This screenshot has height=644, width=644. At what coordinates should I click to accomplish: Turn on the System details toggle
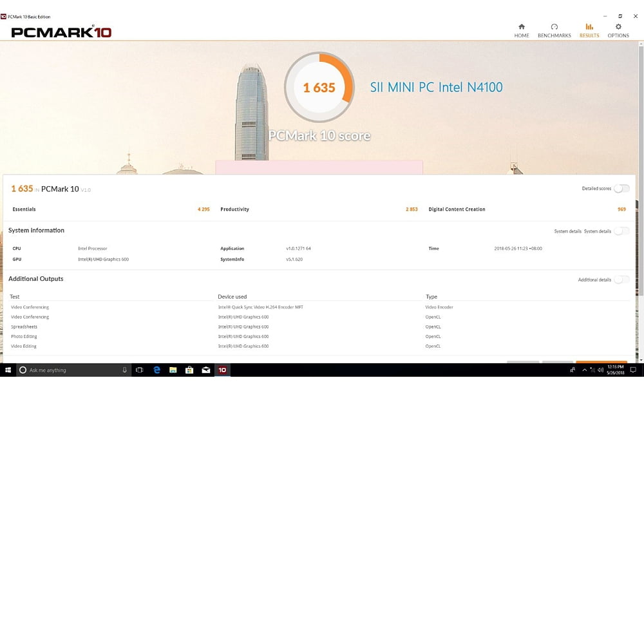pyautogui.click(x=621, y=231)
